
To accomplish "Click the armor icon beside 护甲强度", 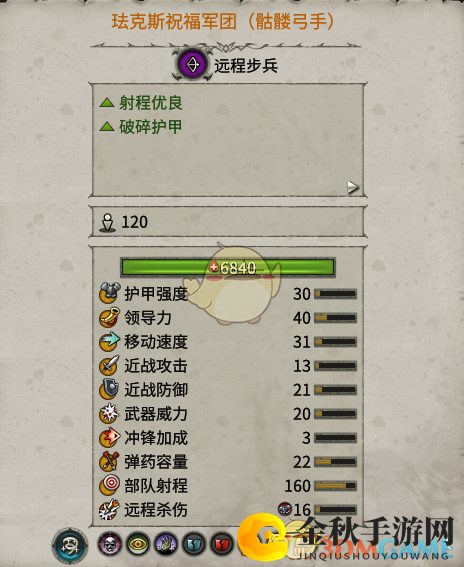I will tap(109, 293).
